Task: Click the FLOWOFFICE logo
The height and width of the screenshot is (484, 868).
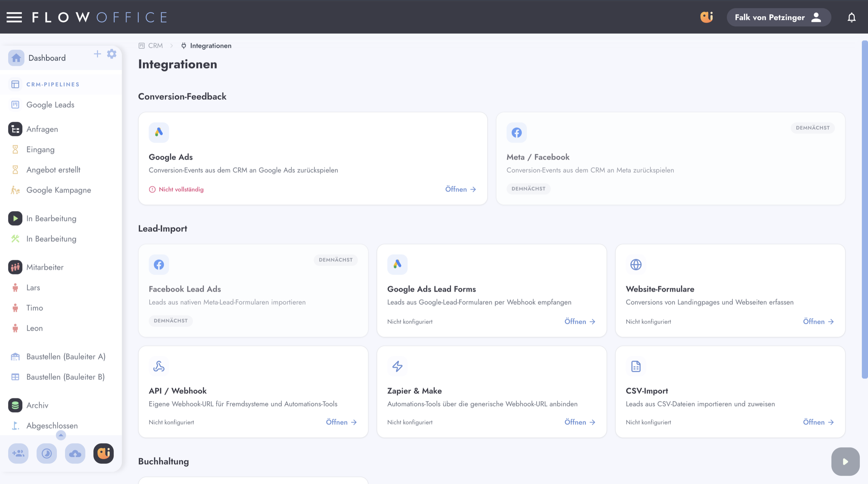Action: pyautogui.click(x=100, y=17)
